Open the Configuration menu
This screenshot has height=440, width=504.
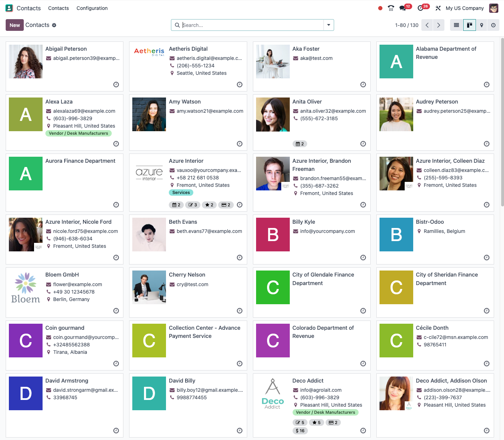[92, 8]
